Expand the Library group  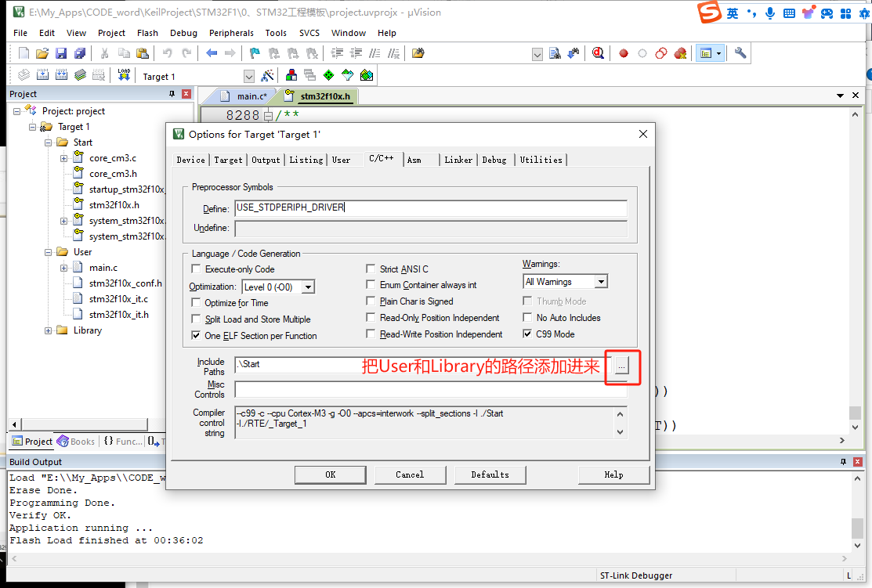49,330
